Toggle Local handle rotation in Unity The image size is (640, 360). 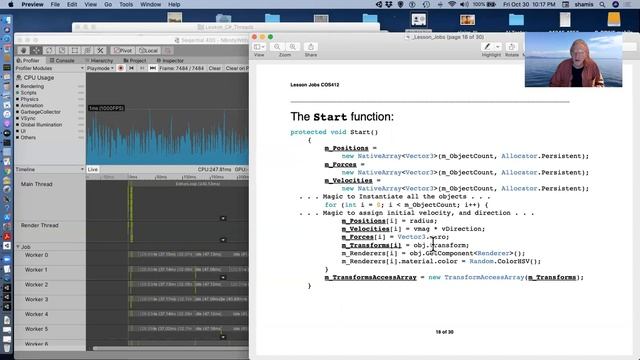pyautogui.click(x=148, y=50)
